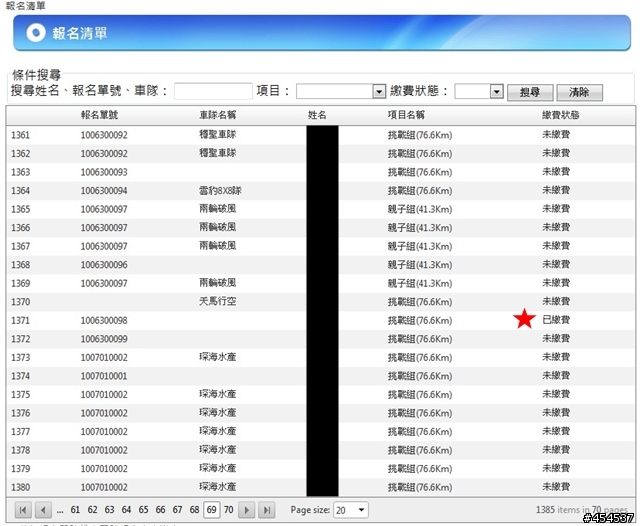Screen dimensions: 640x526
Task: Click the previous page arrow
Action: click(x=42, y=510)
